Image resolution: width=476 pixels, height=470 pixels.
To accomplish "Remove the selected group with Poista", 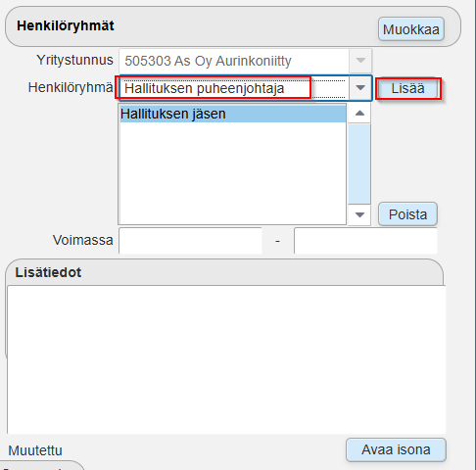I will [407, 214].
